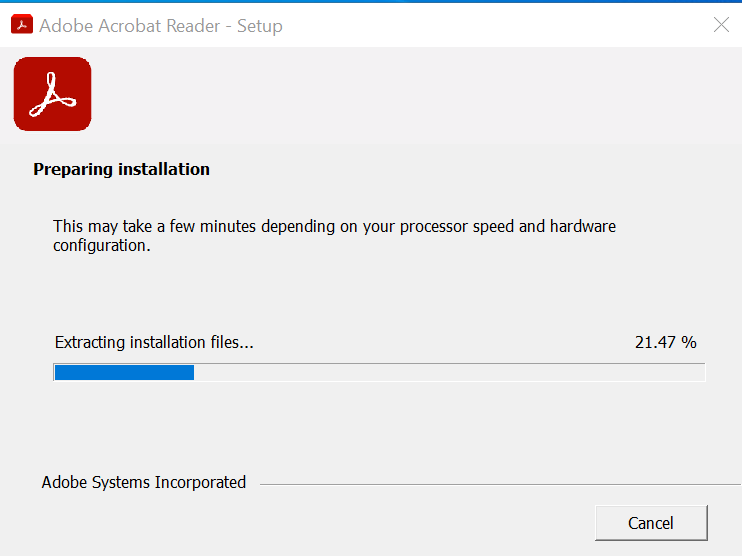Click the small Adobe icon in title bar
The width and height of the screenshot is (742, 556).
pyautogui.click(x=21, y=25)
